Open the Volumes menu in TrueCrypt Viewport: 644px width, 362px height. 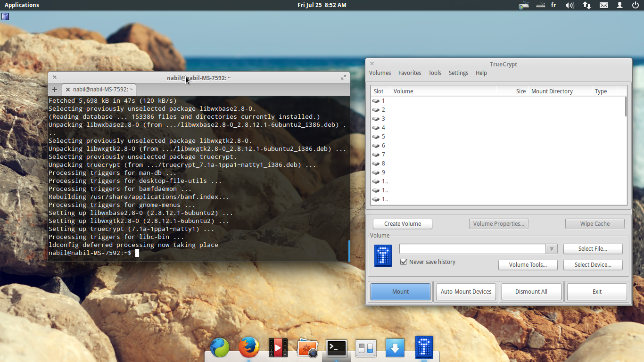(380, 73)
